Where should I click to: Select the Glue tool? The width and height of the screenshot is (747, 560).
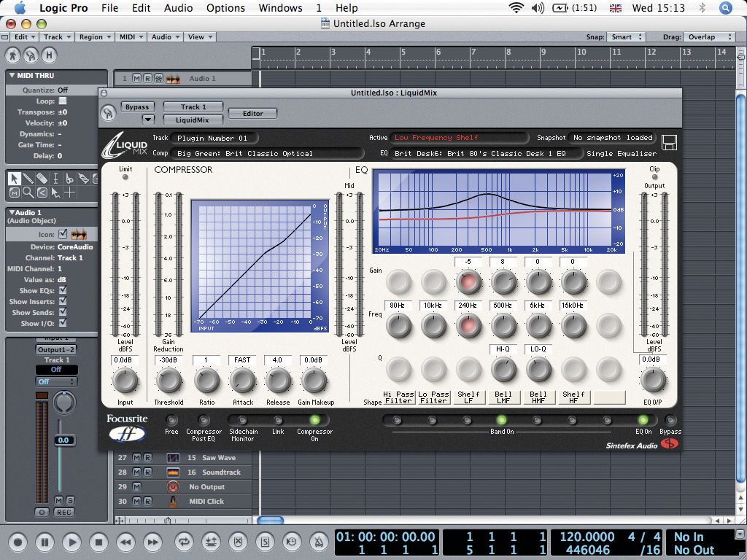[x=83, y=179]
